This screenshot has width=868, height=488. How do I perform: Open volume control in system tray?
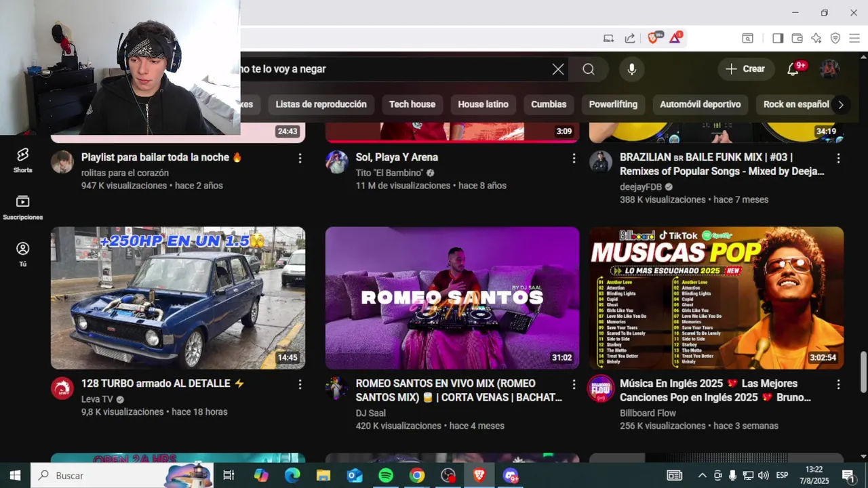[x=764, y=476]
